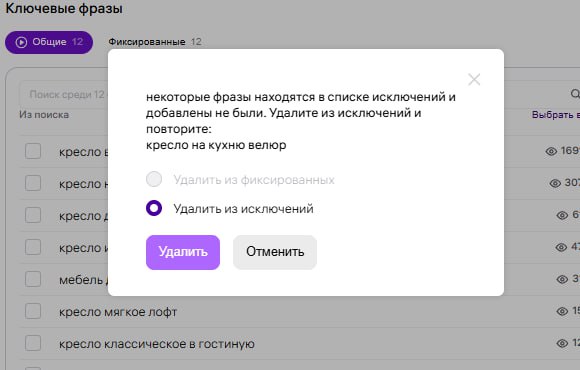Select phrase "кресло классическое в гостиную"
This screenshot has height=370, width=580.
(157, 344)
